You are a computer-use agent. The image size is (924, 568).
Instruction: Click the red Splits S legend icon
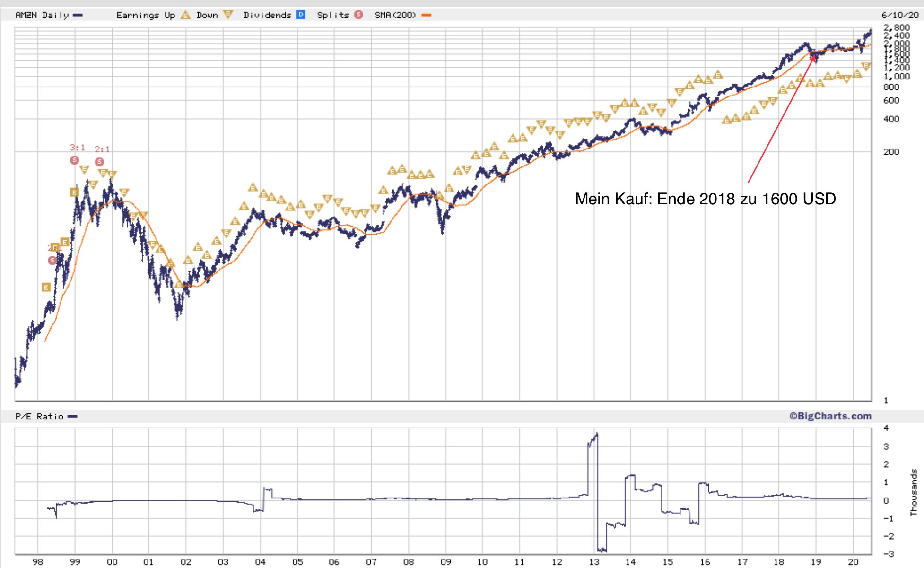tap(358, 15)
